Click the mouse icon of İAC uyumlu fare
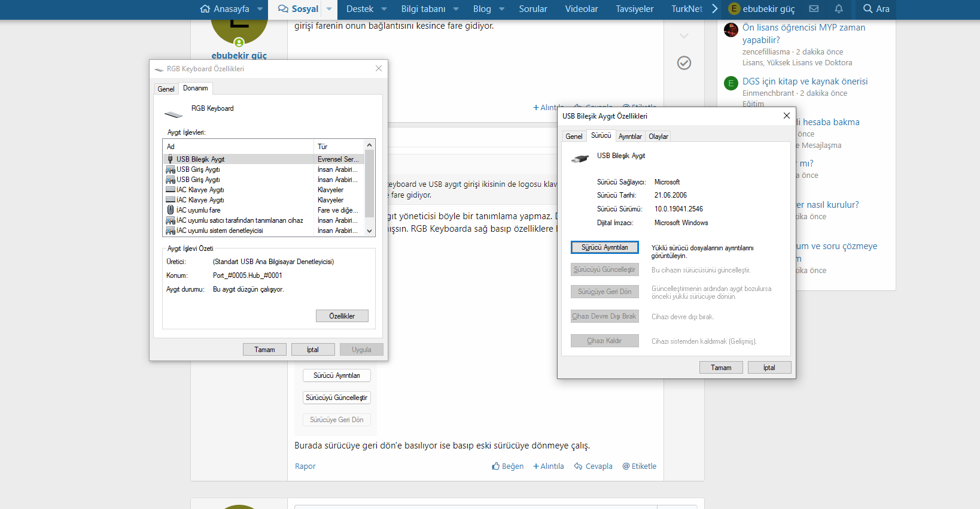980x509 pixels. tap(171, 210)
